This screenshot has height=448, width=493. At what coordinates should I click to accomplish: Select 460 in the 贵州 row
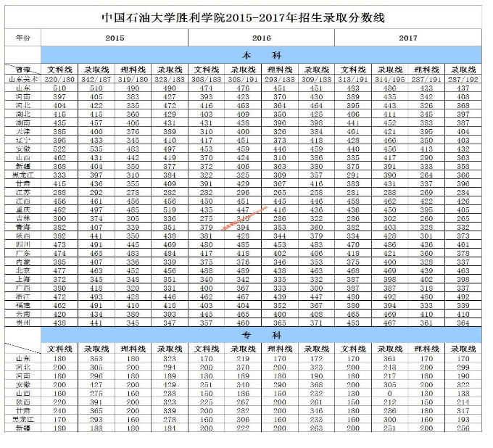click(x=243, y=323)
